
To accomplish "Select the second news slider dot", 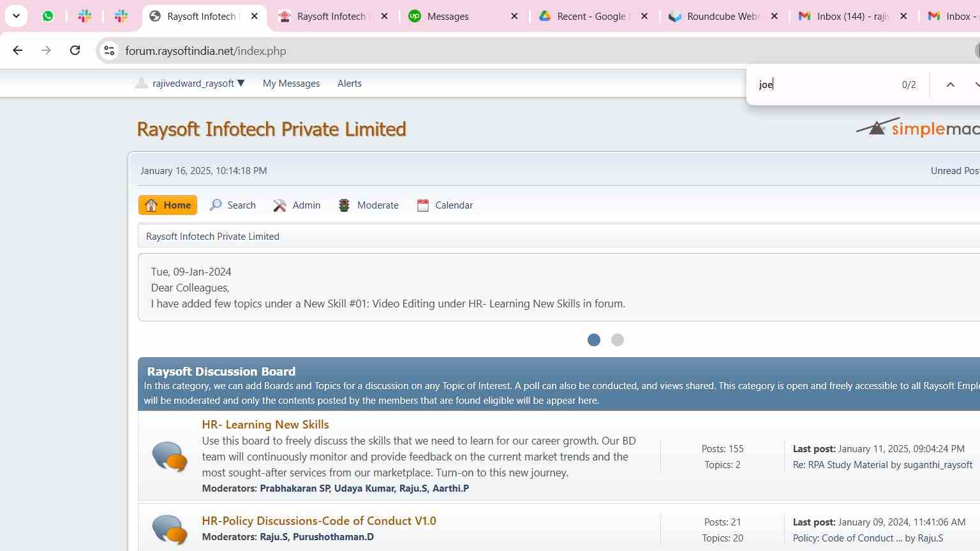I will click(x=617, y=340).
